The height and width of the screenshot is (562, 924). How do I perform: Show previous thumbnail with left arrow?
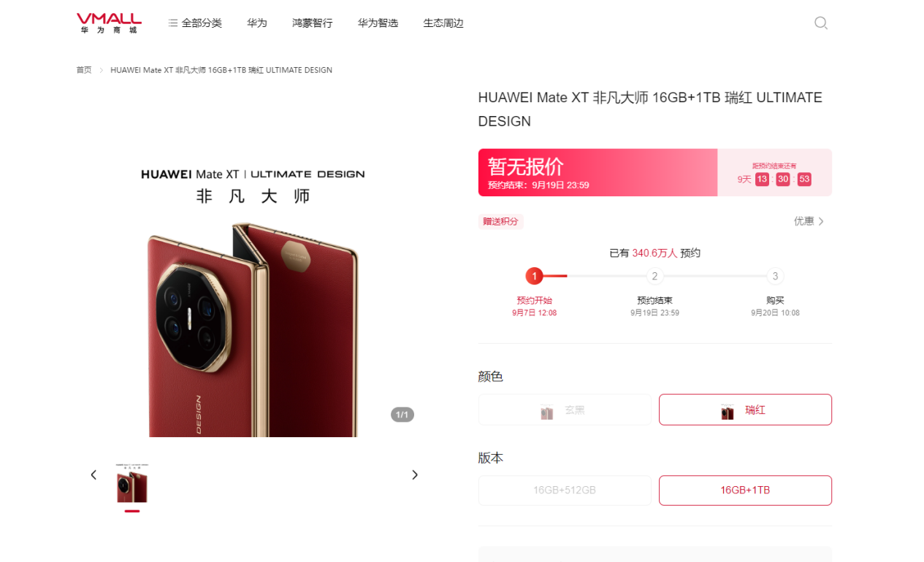click(93, 475)
